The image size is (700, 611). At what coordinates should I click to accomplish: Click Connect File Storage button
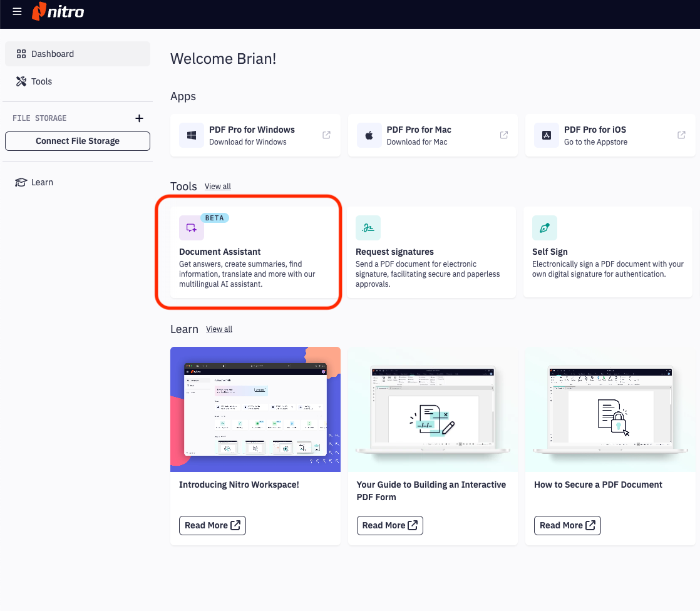coord(78,141)
